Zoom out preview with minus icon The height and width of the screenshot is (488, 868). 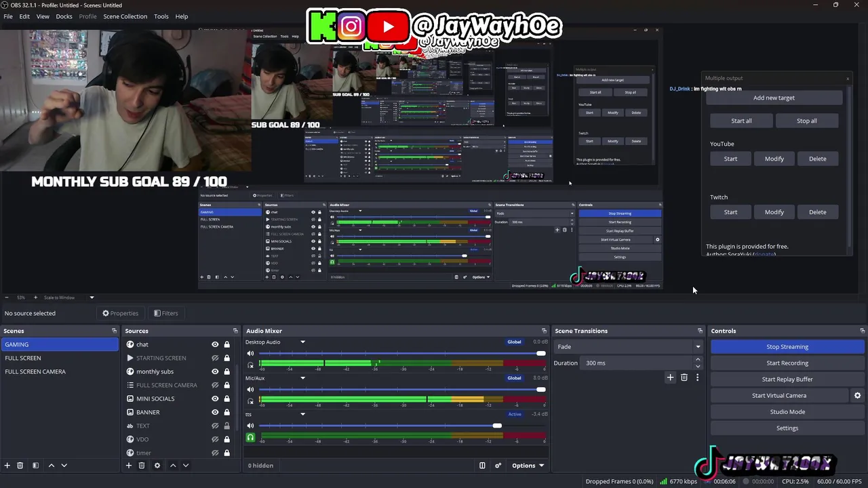pyautogui.click(x=7, y=298)
